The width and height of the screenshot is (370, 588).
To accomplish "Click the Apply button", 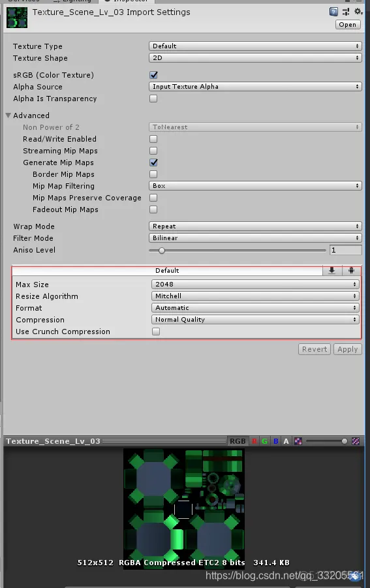I will [x=348, y=349].
